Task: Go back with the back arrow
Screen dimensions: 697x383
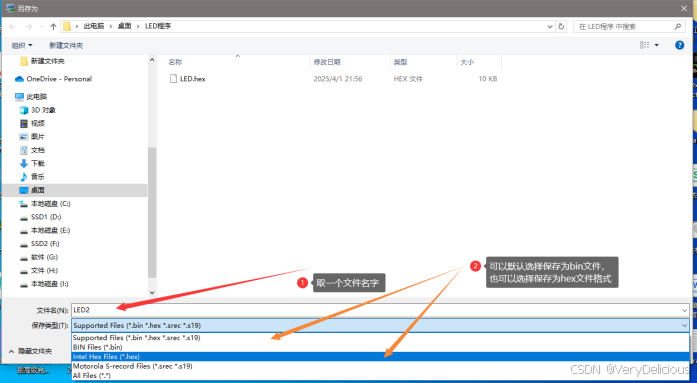Action: pyautogui.click(x=12, y=27)
